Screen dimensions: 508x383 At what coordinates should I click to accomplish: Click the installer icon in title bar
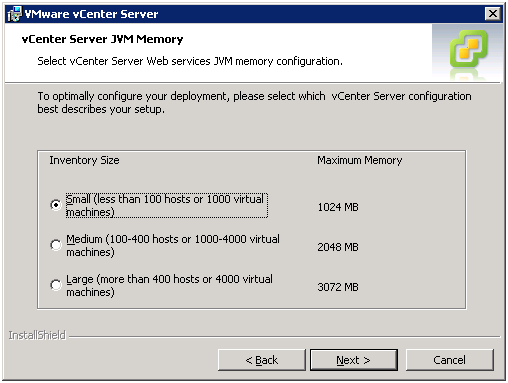[14, 14]
